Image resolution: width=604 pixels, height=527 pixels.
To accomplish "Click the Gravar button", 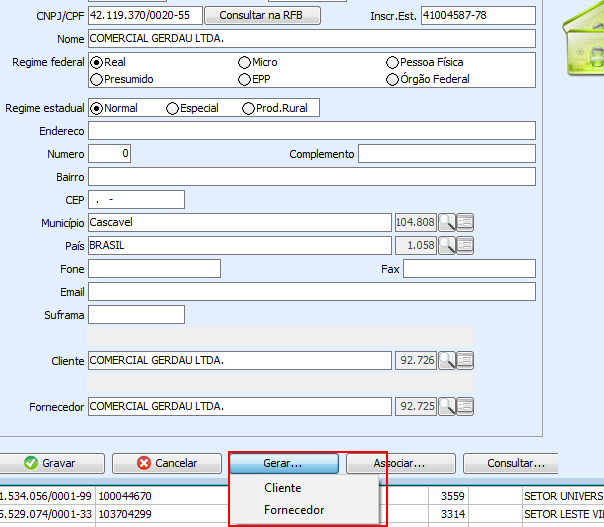I will click(52, 463).
